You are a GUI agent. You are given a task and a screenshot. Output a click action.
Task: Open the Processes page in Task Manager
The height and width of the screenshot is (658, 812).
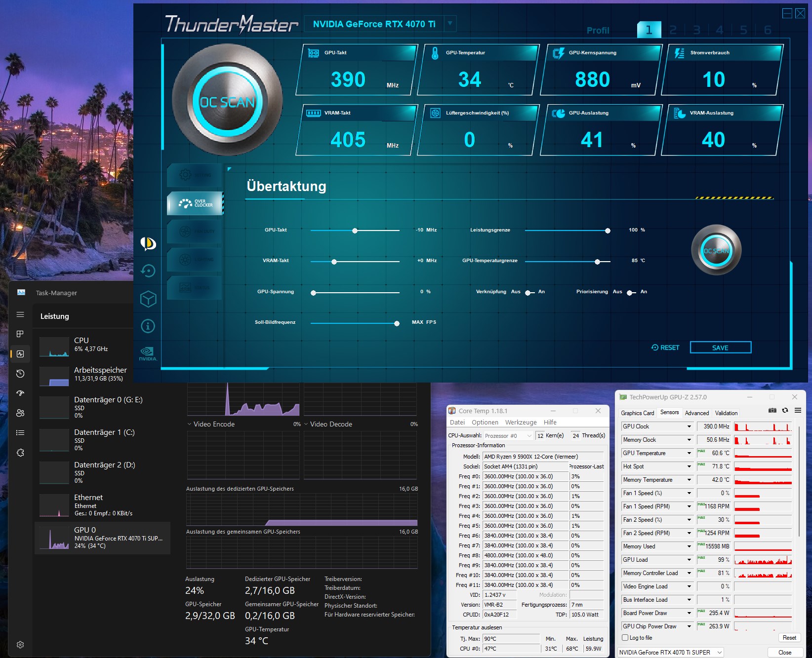(x=20, y=334)
